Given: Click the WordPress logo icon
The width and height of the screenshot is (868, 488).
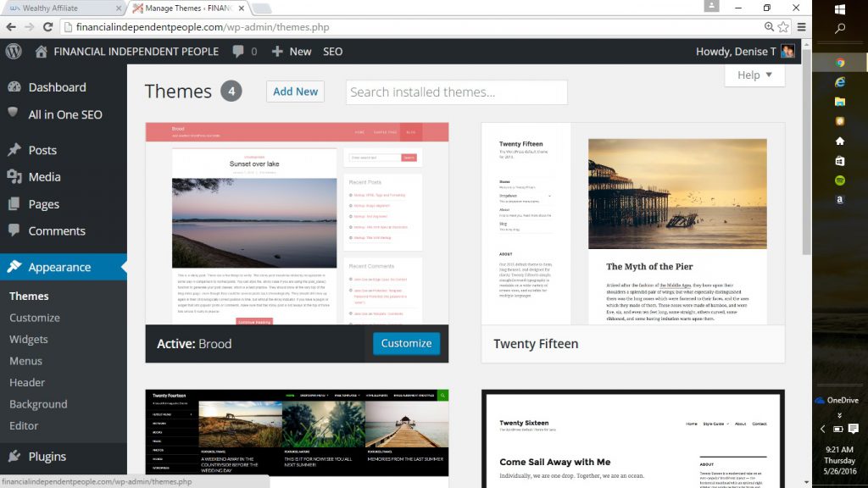Looking at the screenshot, I should coord(14,52).
